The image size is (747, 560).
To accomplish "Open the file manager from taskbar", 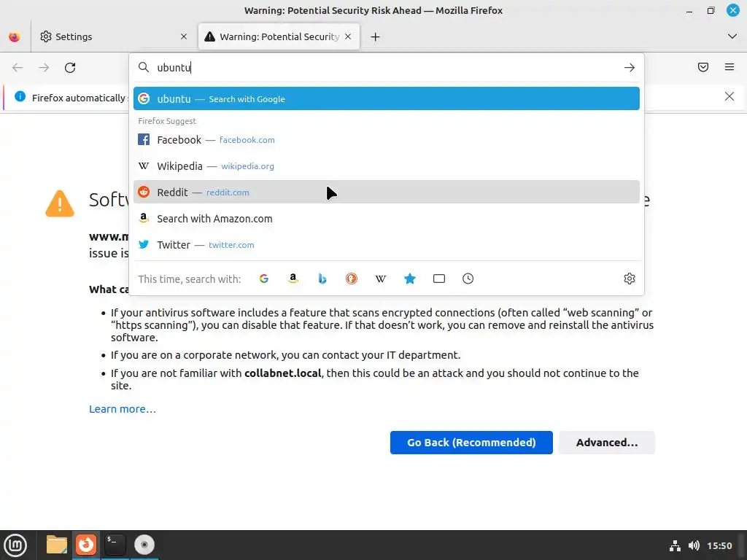I will pyautogui.click(x=57, y=545).
